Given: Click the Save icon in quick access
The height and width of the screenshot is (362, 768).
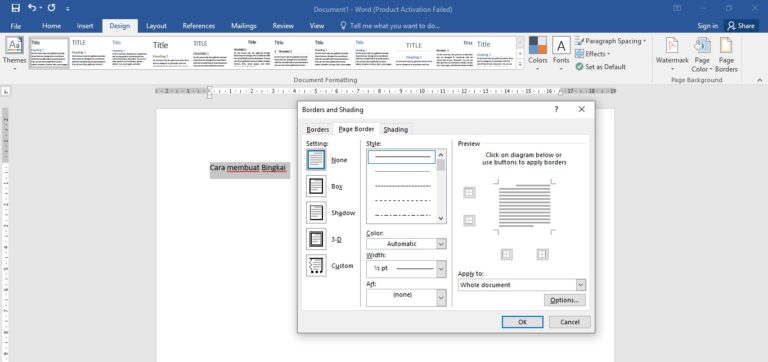Looking at the screenshot, I should point(15,8).
